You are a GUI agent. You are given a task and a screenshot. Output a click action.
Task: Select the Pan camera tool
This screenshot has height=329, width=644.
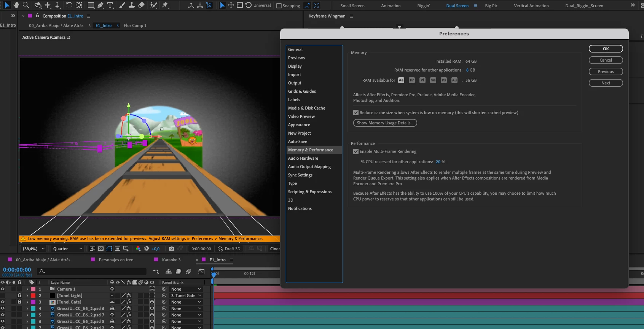[x=48, y=5]
